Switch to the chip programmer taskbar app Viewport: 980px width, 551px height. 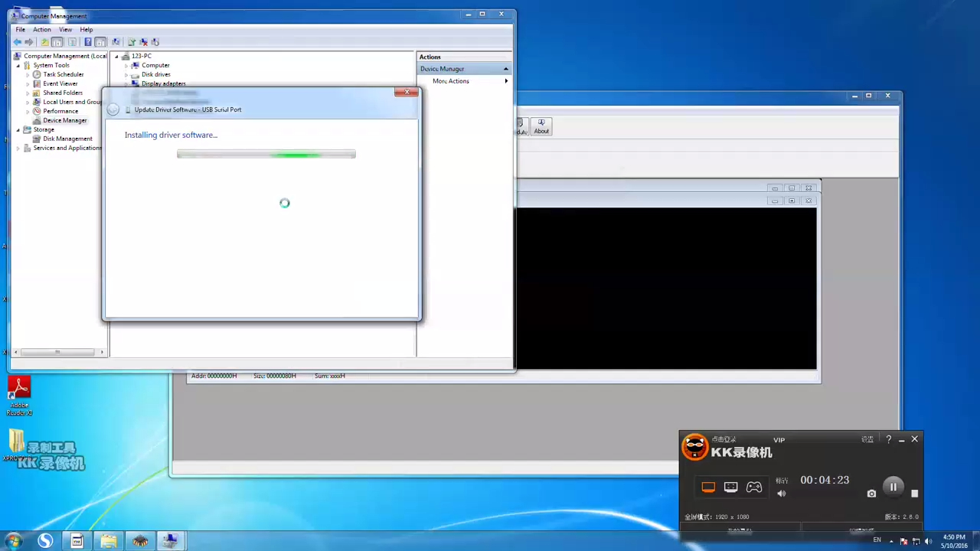click(140, 541)
